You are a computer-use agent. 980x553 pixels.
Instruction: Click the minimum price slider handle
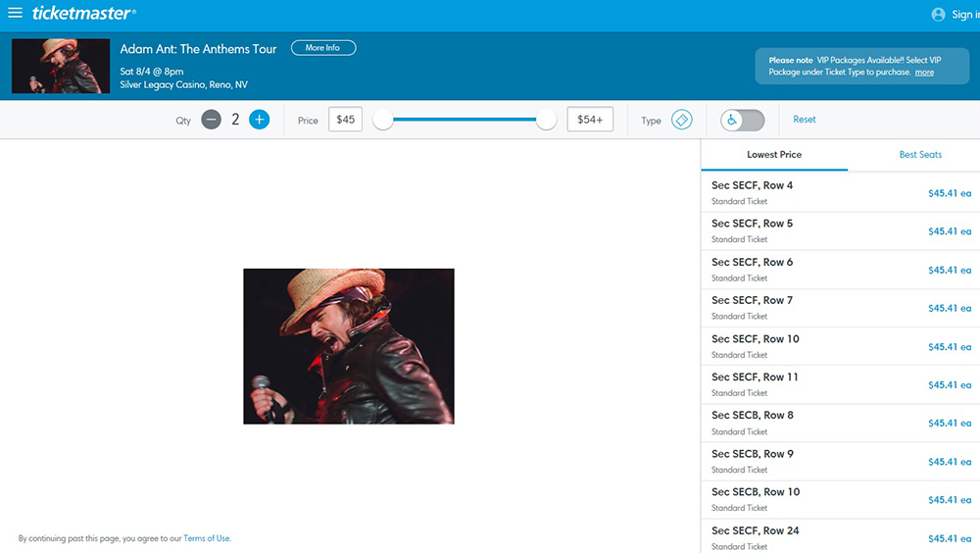click(x=383, y=120)
